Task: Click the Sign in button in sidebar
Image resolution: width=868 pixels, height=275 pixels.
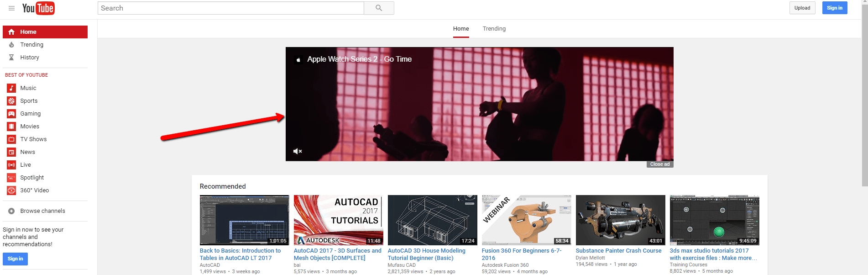Action: coord(15,259)
